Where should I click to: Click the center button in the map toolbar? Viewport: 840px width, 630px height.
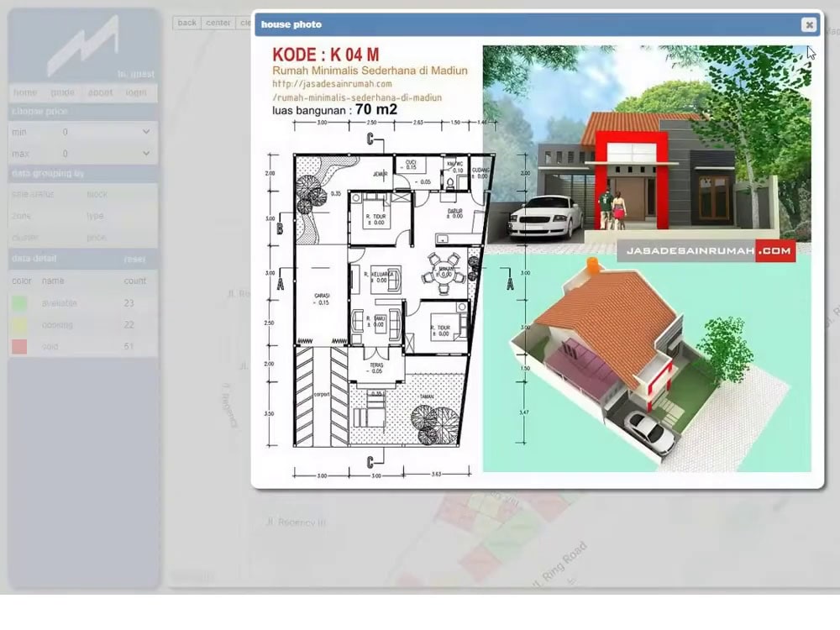[x=218, y=23]
